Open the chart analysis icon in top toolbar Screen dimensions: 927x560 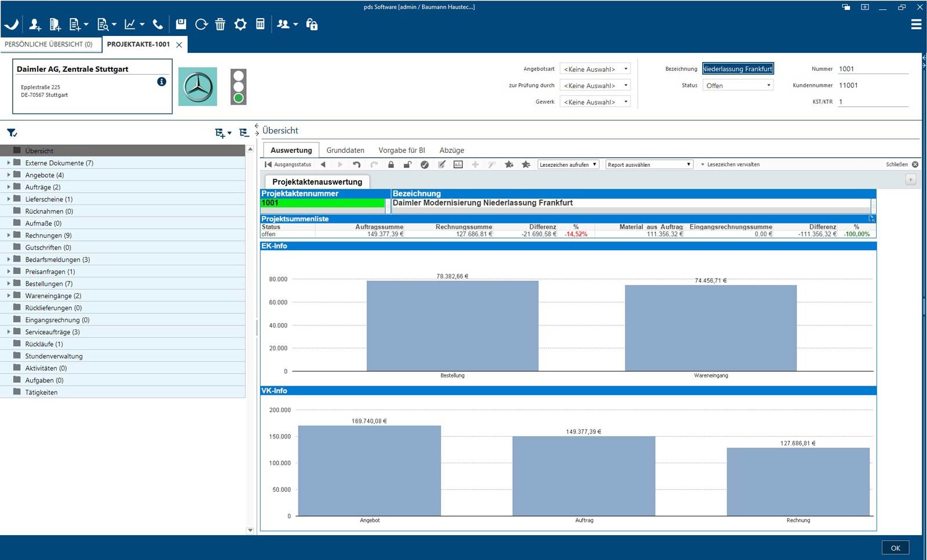point(130,24)
